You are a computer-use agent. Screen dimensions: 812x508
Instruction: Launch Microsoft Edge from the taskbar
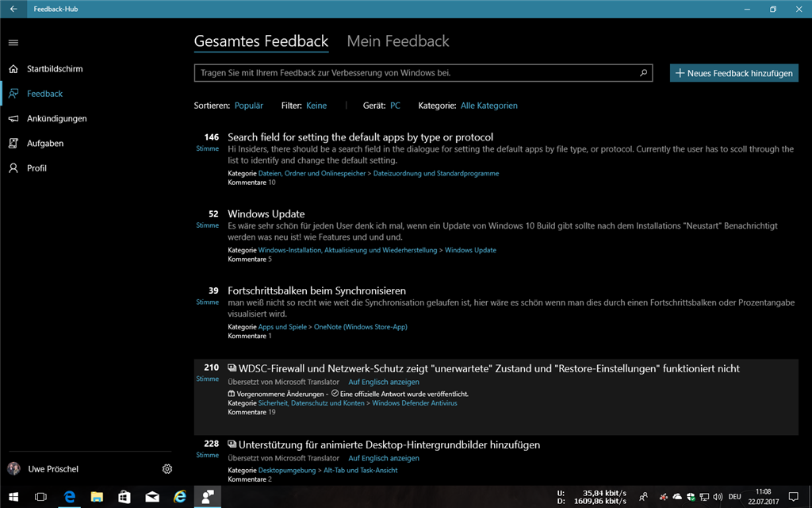tap(69, 497)
